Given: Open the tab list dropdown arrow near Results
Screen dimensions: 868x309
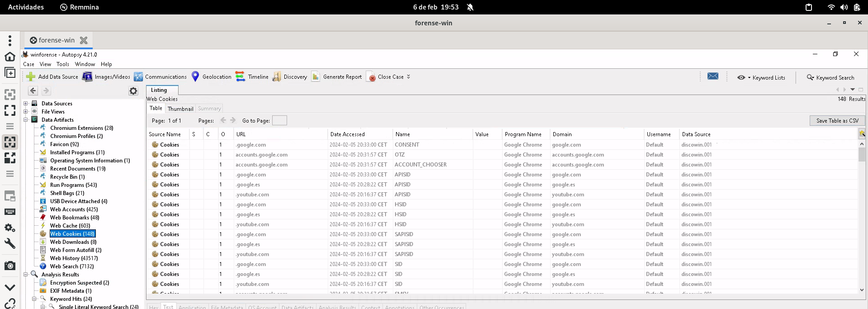Looking at the screenshot, I should (853, 90).
